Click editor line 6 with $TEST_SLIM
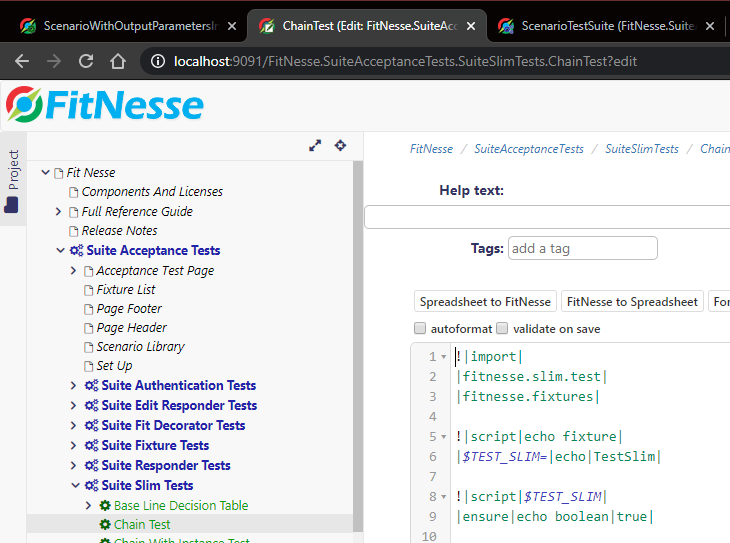This screenshot has width=730, height=543. pos(558,457)
